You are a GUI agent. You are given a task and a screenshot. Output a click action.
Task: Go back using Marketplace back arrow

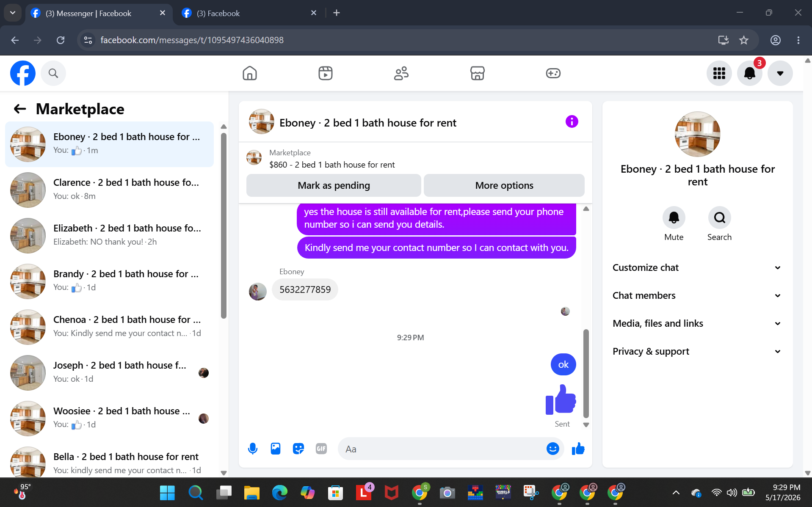pos(20,109)
